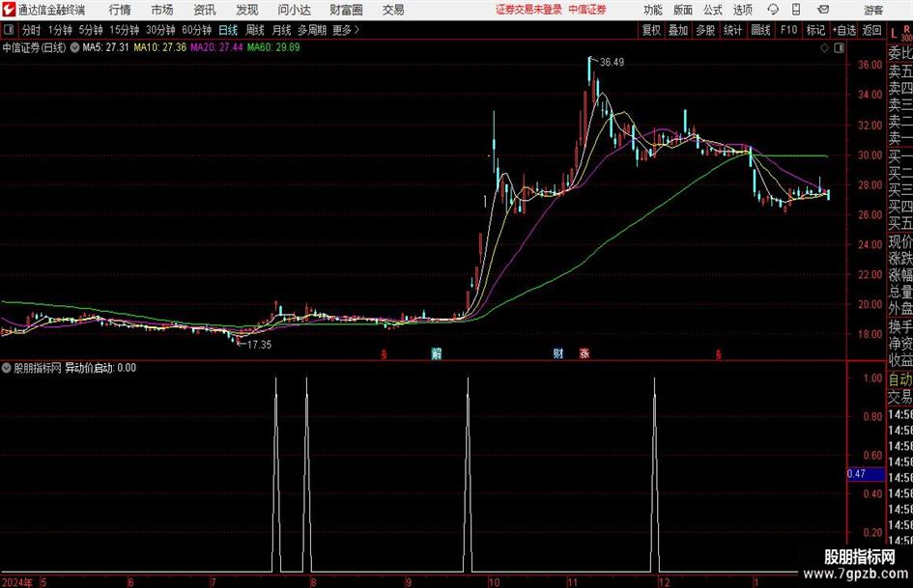Screen dimensions: 913x588
Task: Click the MA60: 29.89 label
Action: [273, 47]
